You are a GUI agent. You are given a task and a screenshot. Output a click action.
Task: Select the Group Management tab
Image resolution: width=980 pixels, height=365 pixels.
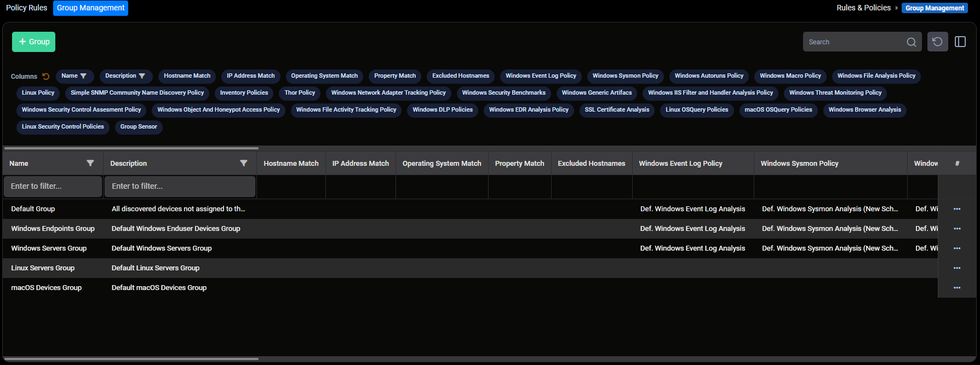click(90, 8)
